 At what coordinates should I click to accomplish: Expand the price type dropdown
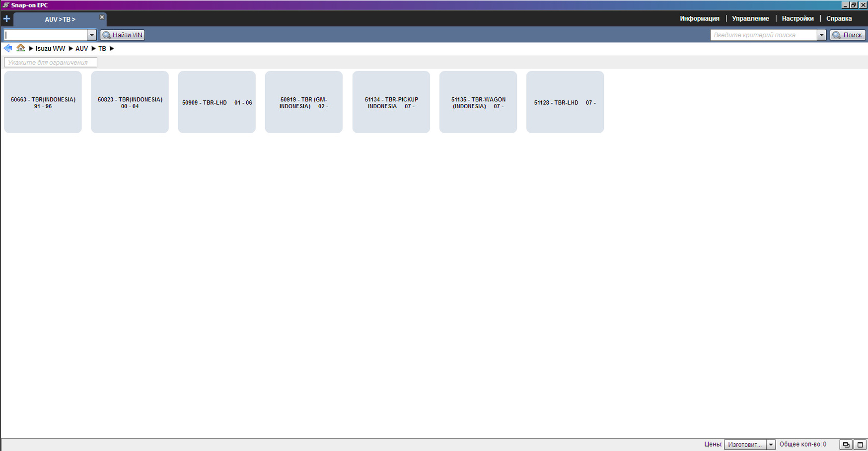(771, 445)
